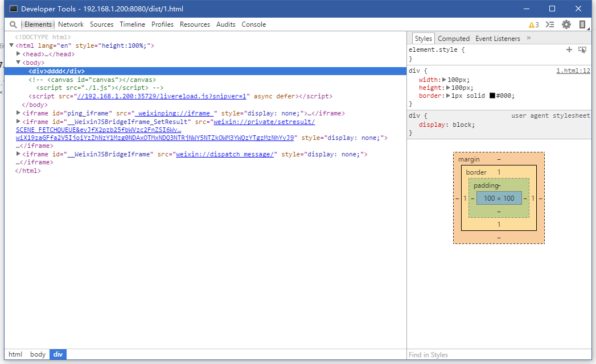Expand the height property triangle

click(x=448, y=88)
